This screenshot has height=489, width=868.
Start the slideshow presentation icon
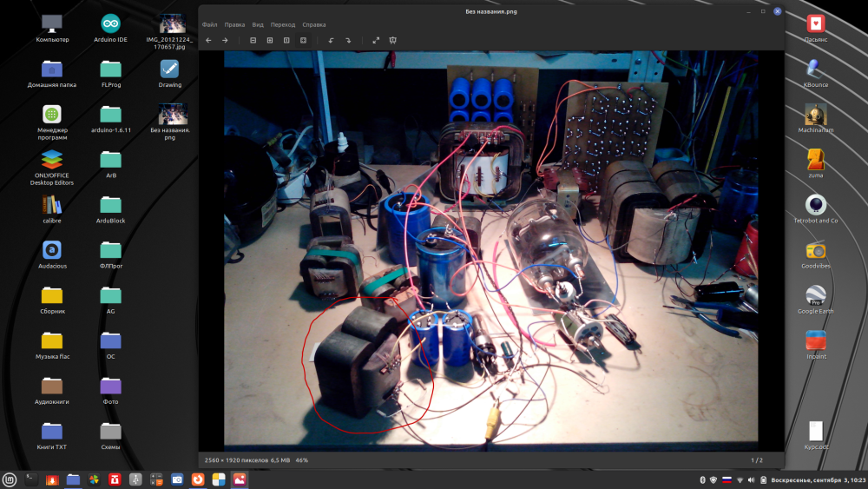point(392,40)
